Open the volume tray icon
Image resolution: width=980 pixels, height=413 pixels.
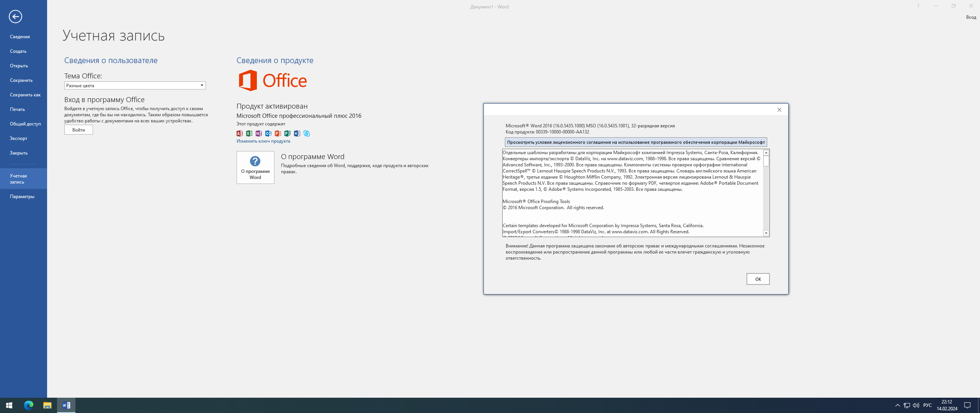click(916, 405)
